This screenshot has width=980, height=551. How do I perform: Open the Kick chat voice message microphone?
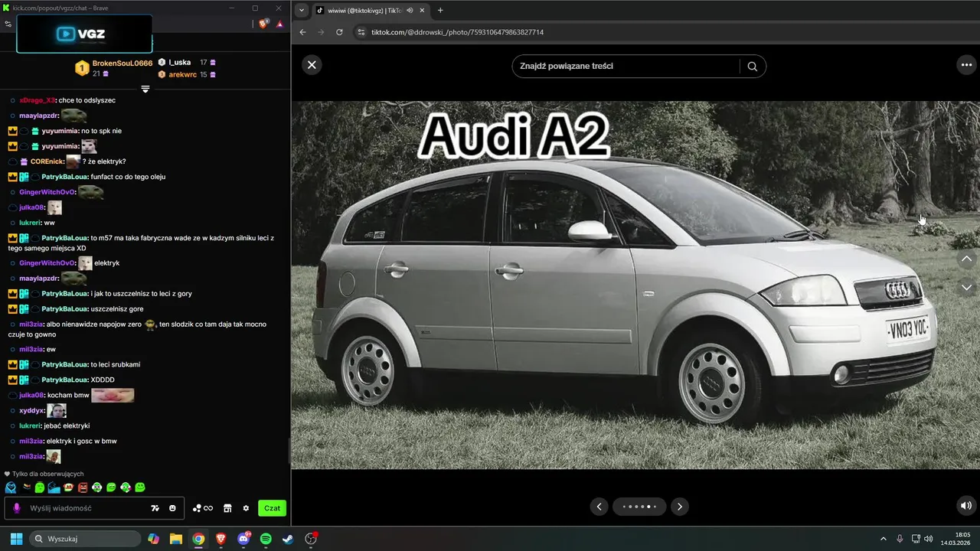[17, 508]
